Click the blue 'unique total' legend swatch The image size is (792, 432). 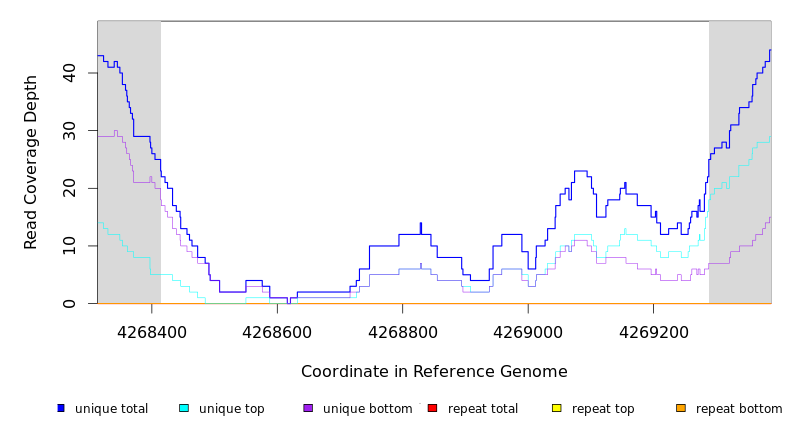pyautogui.click(x=61, y=408)
